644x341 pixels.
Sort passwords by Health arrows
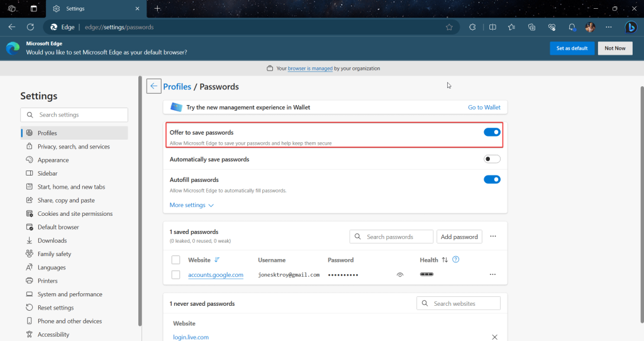tap(445, 260)
